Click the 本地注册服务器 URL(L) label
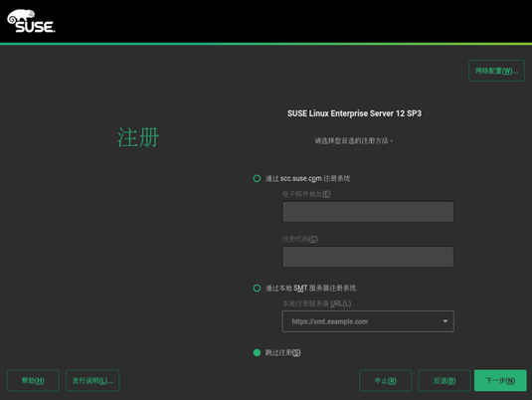This screenshot has height=400, width=532. 316,303
